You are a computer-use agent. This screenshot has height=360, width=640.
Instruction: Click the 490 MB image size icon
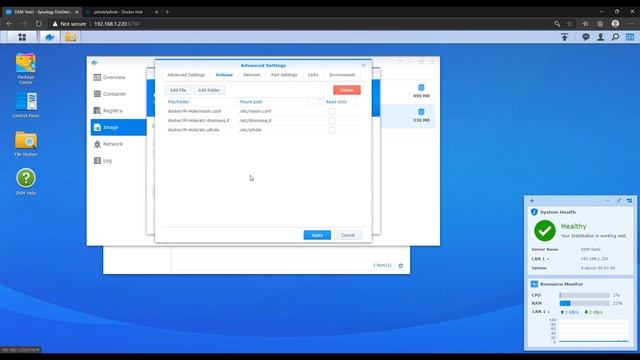click(x=421, y=87)
